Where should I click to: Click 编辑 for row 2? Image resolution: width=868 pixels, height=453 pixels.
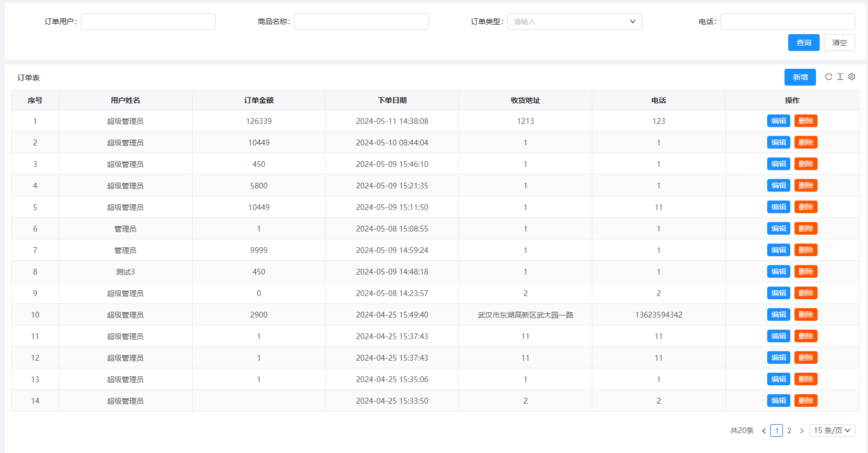(779, 142)
